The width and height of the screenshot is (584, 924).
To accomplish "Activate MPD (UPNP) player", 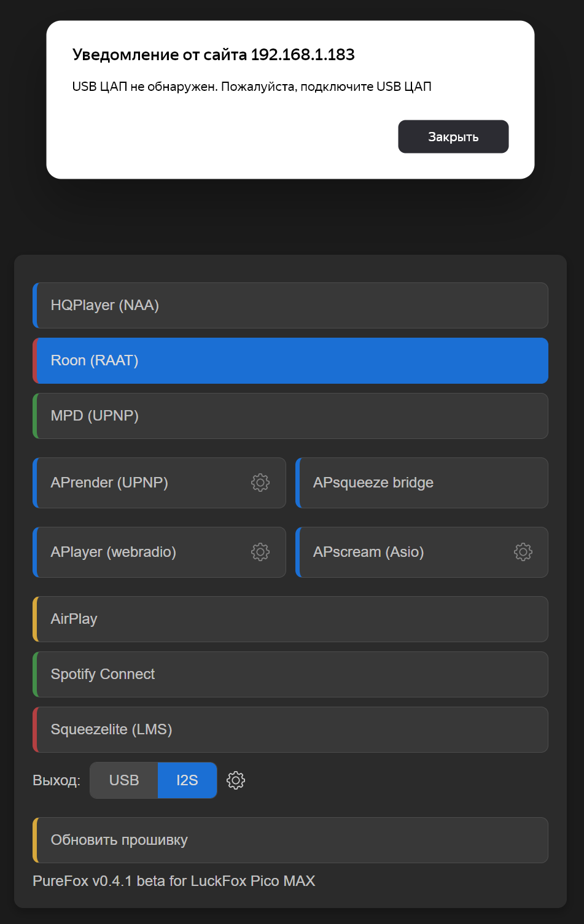I will (x=290, y=416).
